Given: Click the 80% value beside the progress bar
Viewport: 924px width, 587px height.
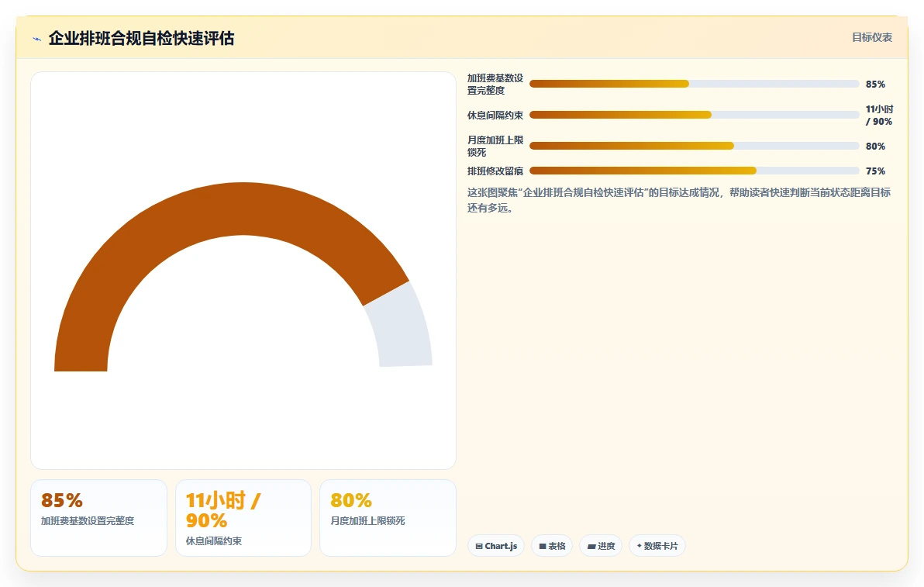Looking at the screenshot, I should coord(875,146).
